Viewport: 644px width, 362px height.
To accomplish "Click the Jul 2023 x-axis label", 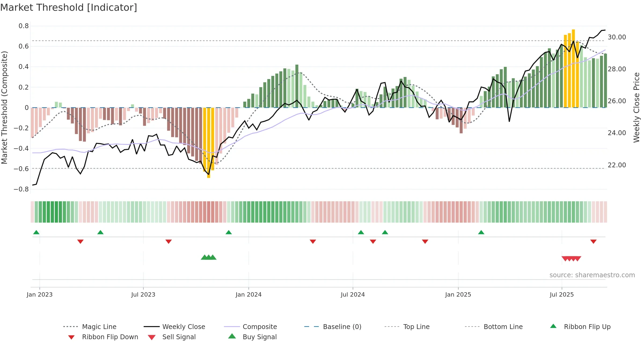I will pyautogui.click(x=143, y=294).
